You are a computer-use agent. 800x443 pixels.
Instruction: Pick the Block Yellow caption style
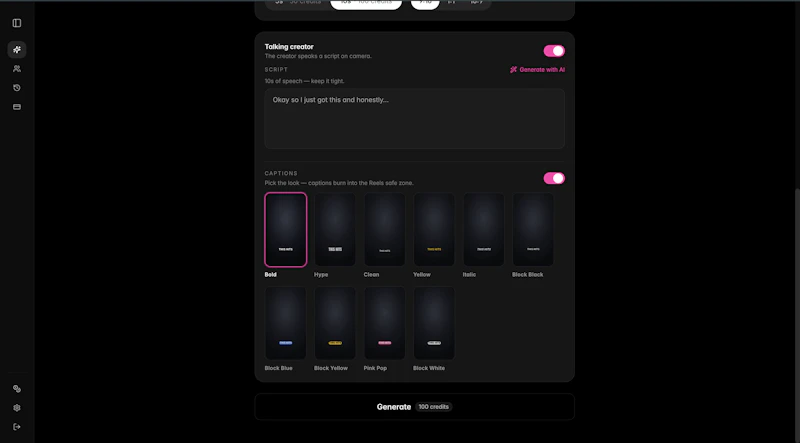click(x=335, y=323)
